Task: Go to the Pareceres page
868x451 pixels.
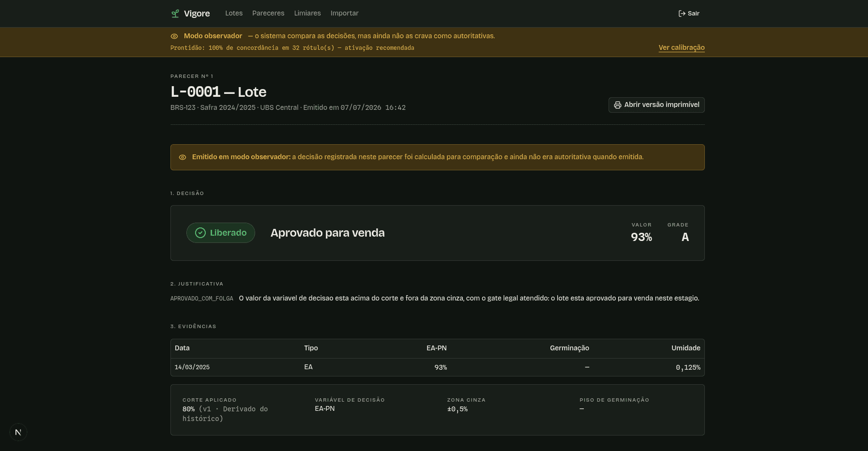Action: coord(268,14)
